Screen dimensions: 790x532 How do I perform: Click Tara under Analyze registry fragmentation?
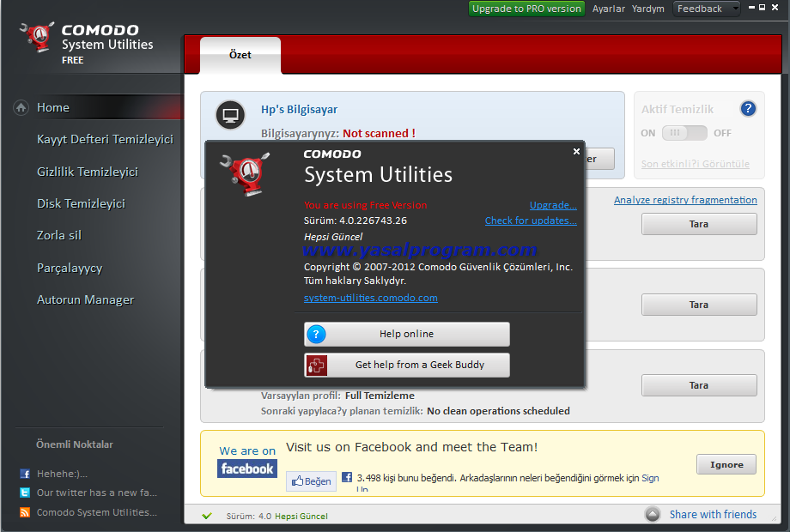point(699,224)
